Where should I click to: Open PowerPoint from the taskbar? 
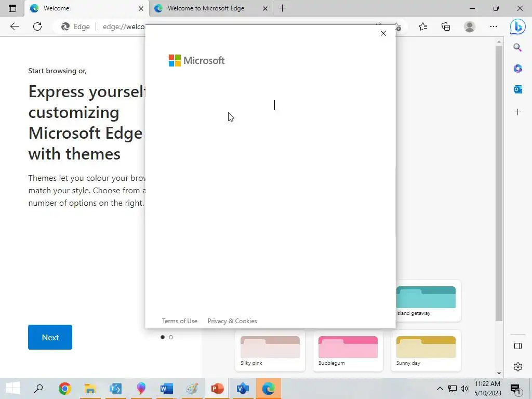click(217, 389)
